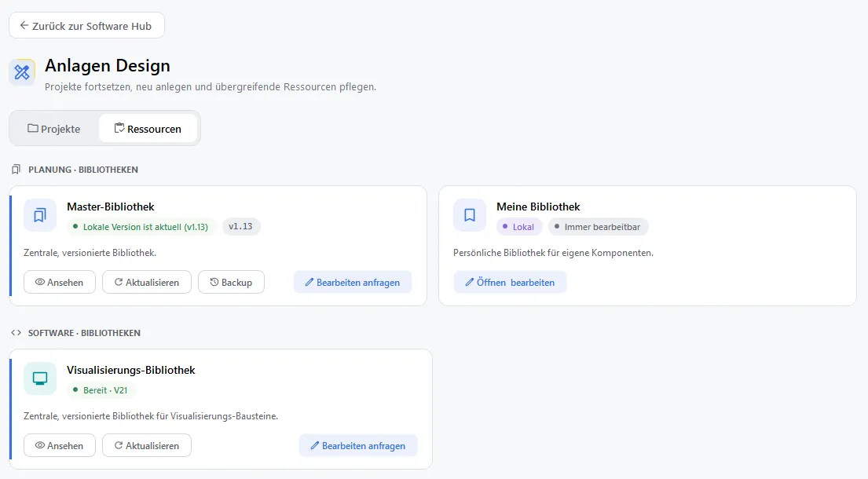This screenshot has height=479, width=868.
Task: Click Öffnen bearbeiten in Meine Bibliothek
Action: [x=510, y=282]
